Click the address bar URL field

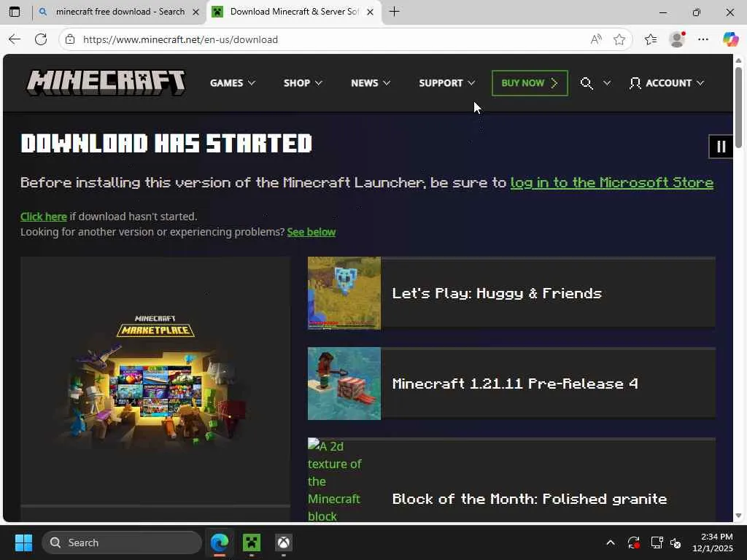point(333,39)
